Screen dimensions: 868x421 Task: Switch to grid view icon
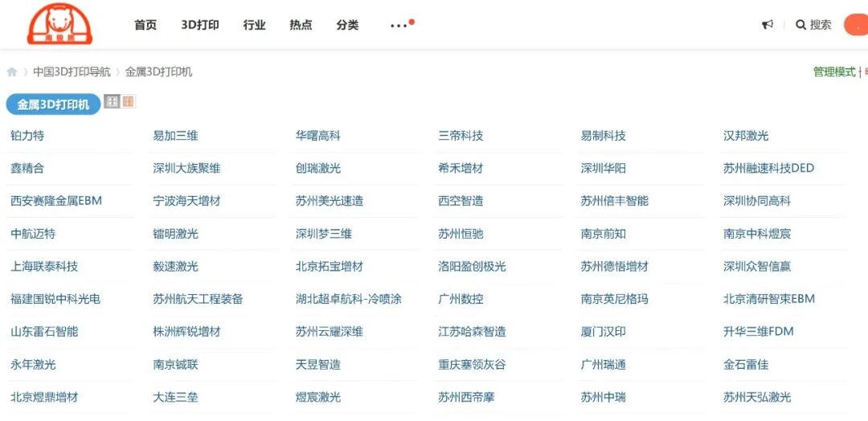(x=113, y=102)
